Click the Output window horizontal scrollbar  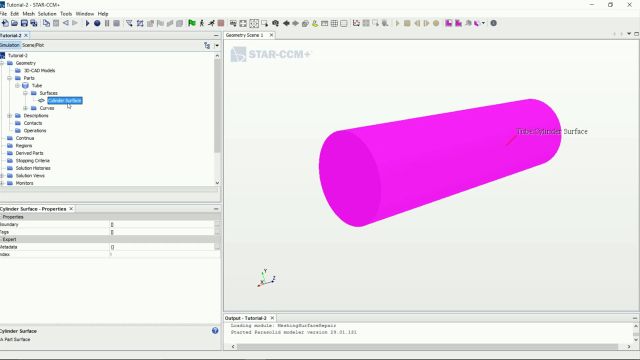427,347
